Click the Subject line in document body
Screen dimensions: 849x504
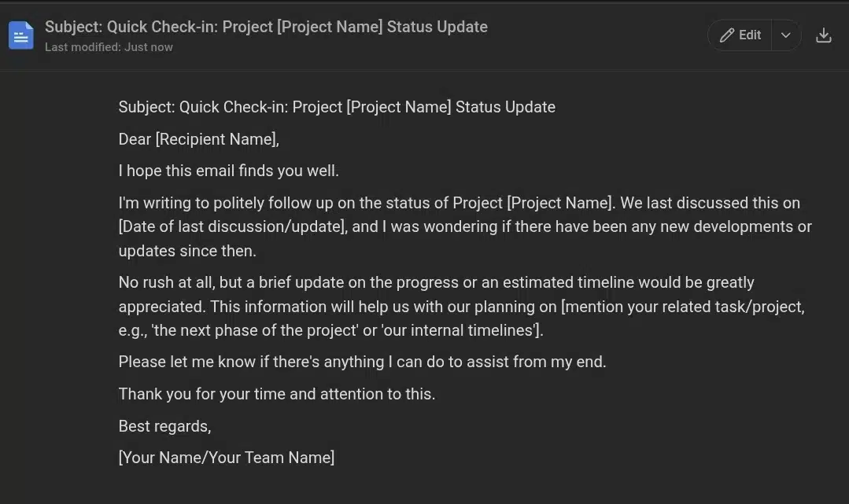click(337, 107)
